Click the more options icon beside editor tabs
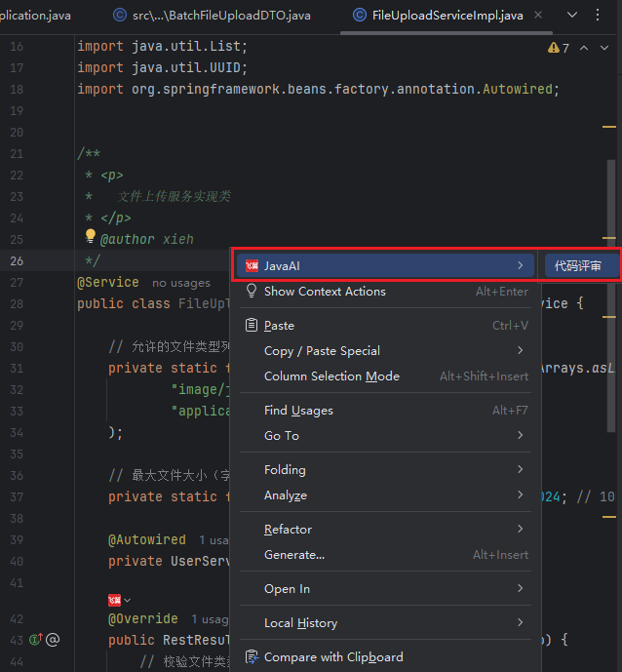 tap(599, 15)
